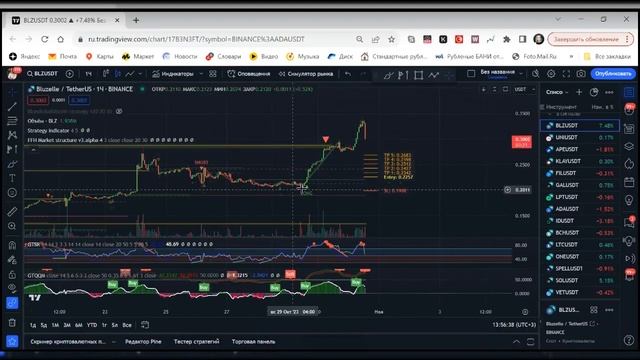Toggle hide all drawings eye icon
Image resolution: width=640 pixels, height=360 pixels.
(x=12, y=288)
